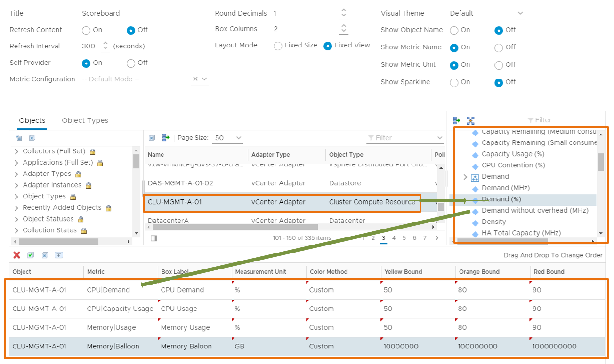This screenshot has height=364, width=614.
Task: Click the Title field containing Scoreboard
Action: tap(101, 13)
